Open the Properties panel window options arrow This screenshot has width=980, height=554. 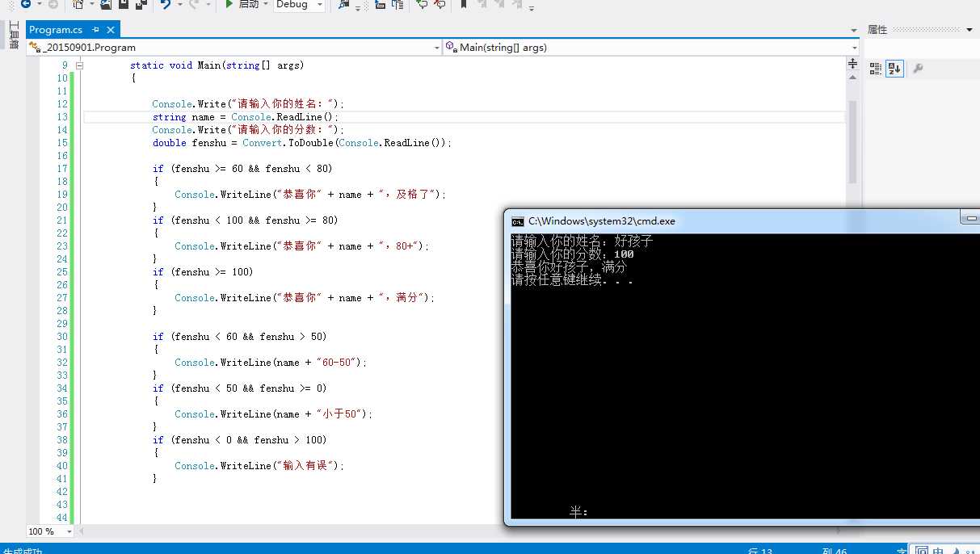970,30
